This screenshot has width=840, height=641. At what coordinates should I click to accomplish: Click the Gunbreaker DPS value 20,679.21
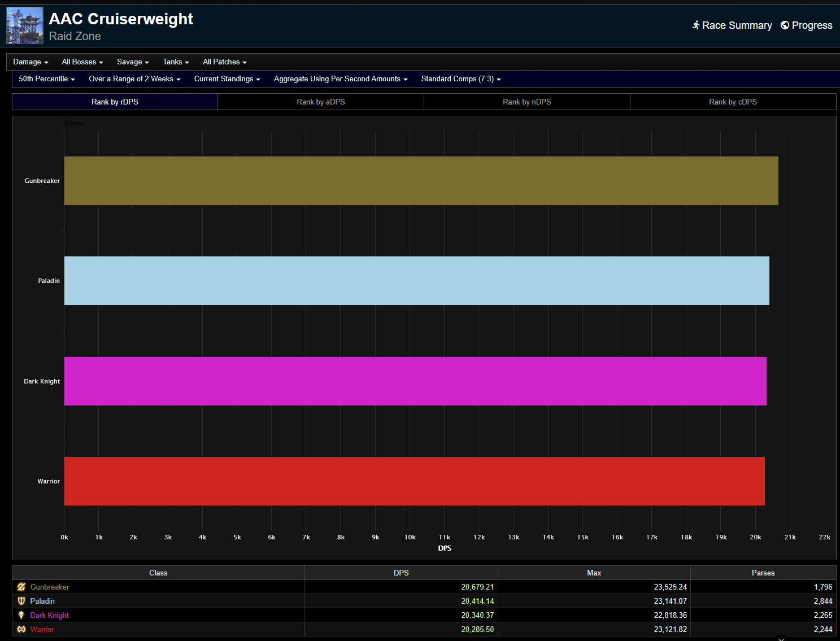click(477, 587)
